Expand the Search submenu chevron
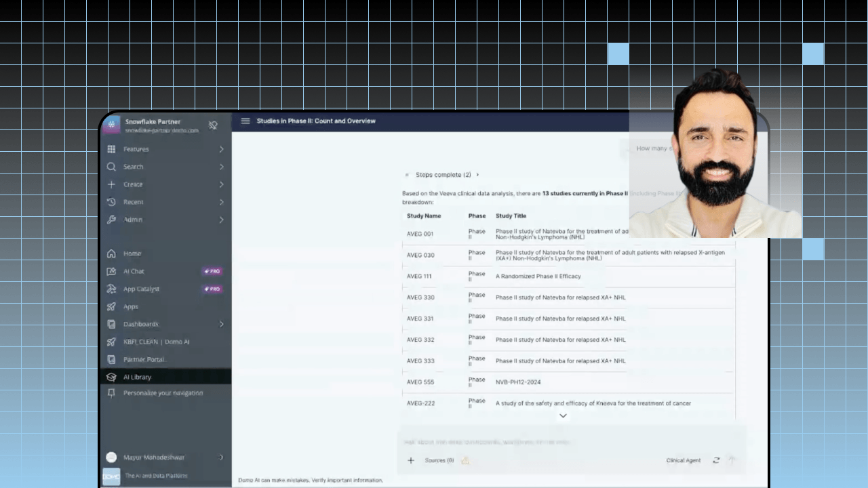Screen dimensions: 868x488 [221, 167]
